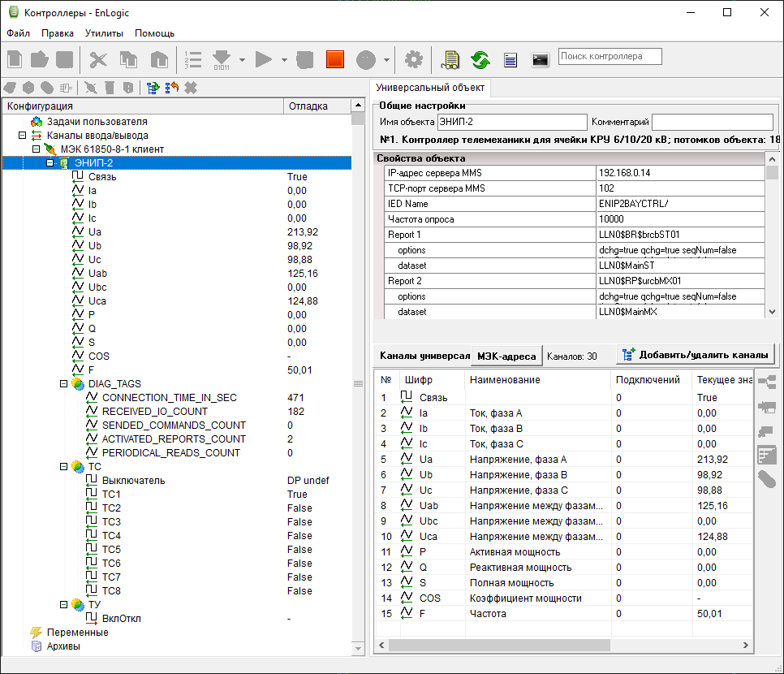Click the yellow document cart icon
Image resolution: width=784 pixels, height=674 pixels.
[450, 59]
